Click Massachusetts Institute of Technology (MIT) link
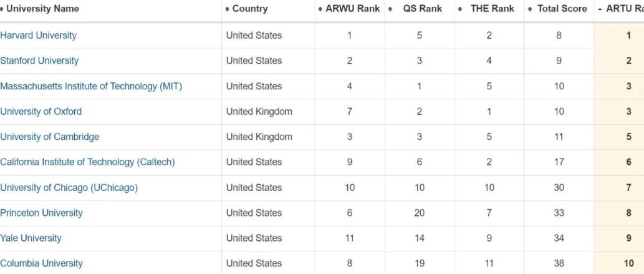The height and width of the screenshot is (274, 644). tap(91, 86)
